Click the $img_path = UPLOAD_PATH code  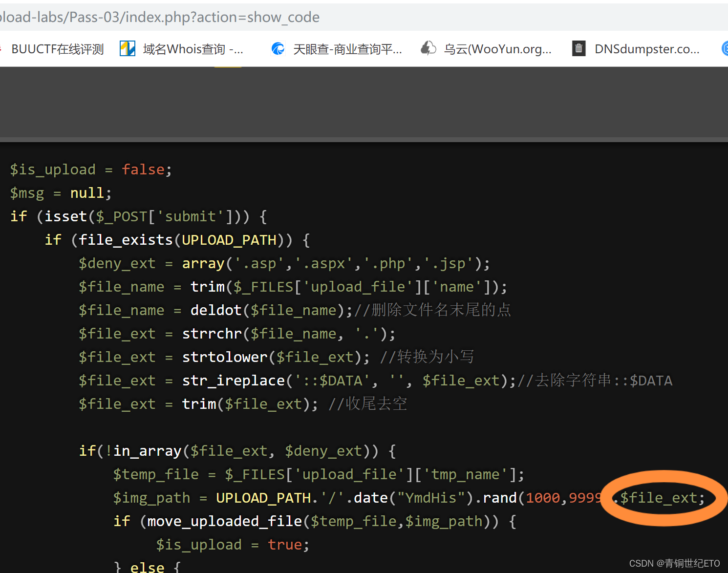click(409, 498)
